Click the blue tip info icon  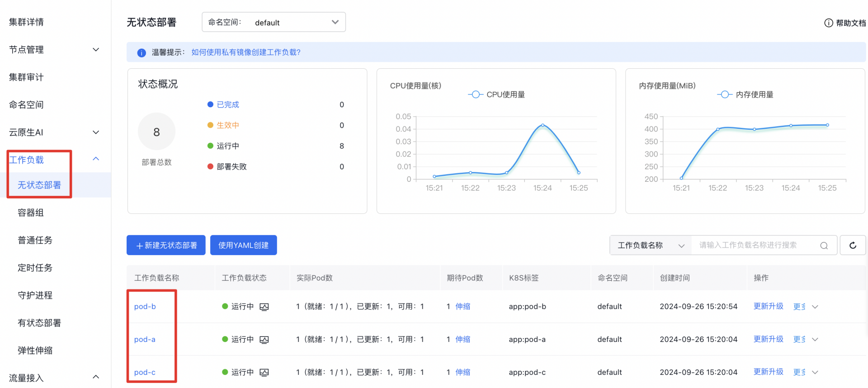(142, 52)
